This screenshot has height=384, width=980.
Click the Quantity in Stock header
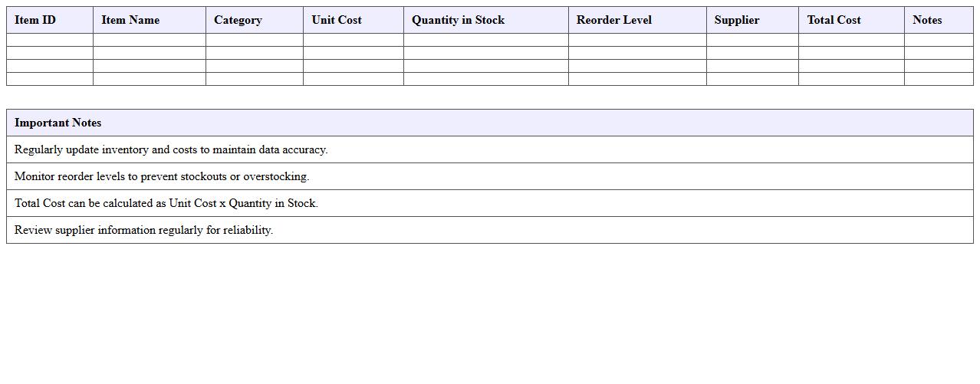pyautogui.click(x=458, y=20)
